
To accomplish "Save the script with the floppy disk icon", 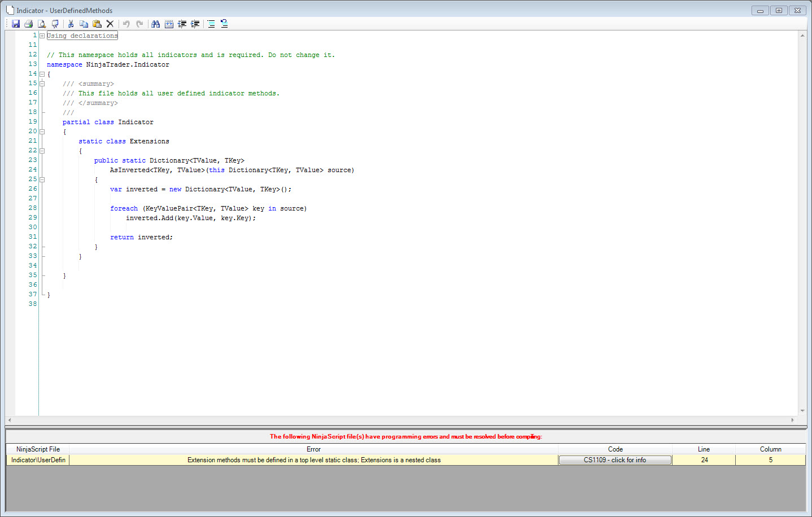I will click(16, 24).
